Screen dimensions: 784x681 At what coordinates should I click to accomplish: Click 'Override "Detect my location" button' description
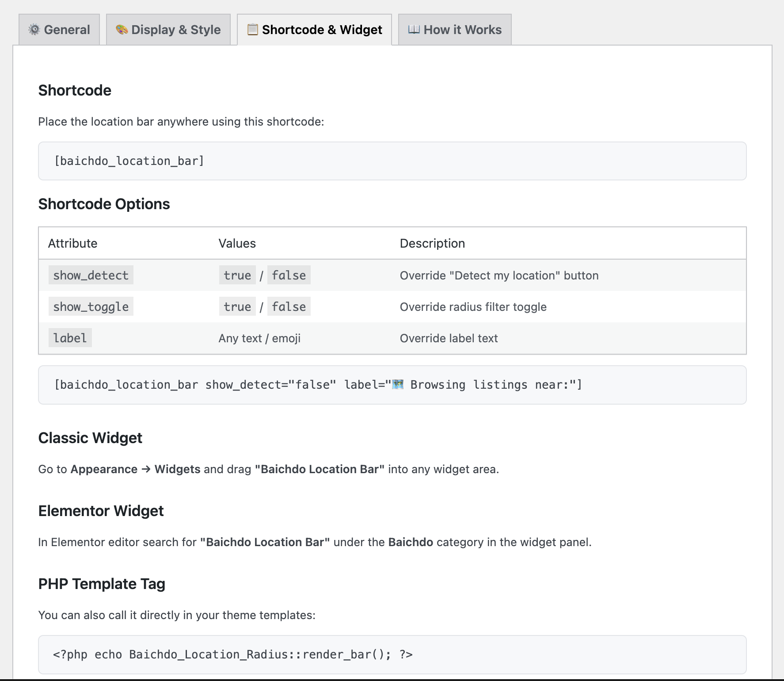(499, 275)
